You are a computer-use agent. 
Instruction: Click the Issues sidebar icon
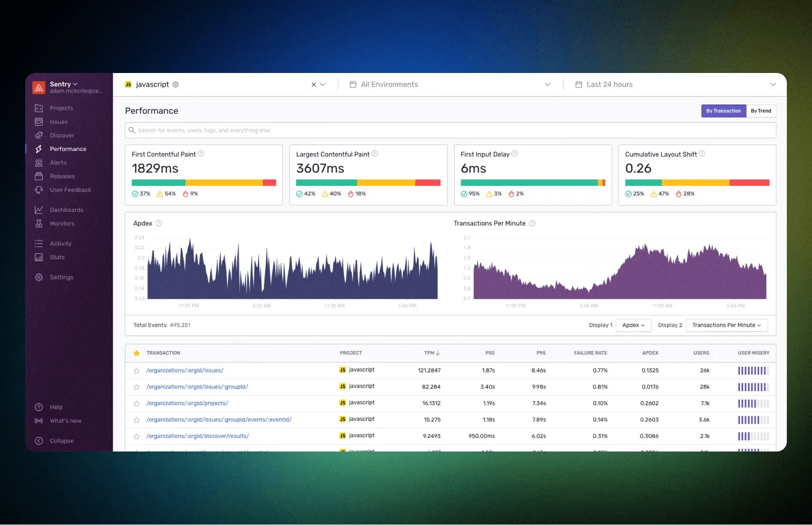coord(39,122)
